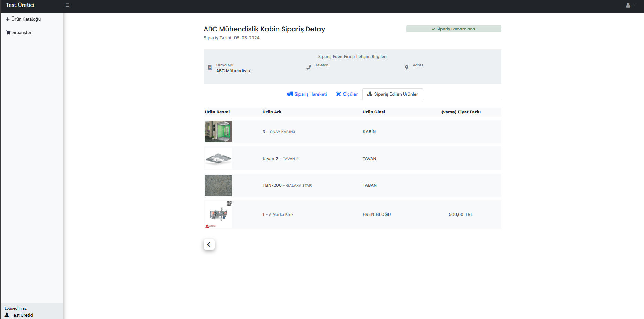Image resolution: width=644 pixels, height=319 pixels.
Task: Open Siparişler in sidebar
Action: pyautogui.click(x=22, y=32)
